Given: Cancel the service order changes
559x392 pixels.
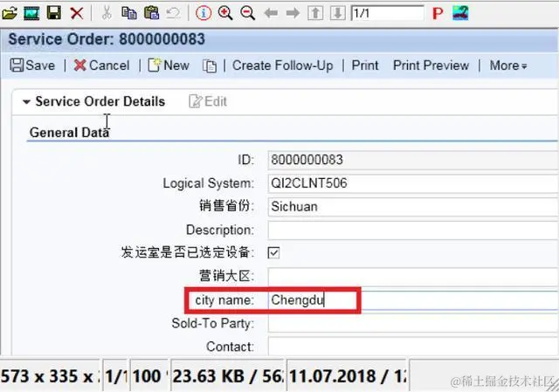Looking at the screenshot, I should [101, 65].
